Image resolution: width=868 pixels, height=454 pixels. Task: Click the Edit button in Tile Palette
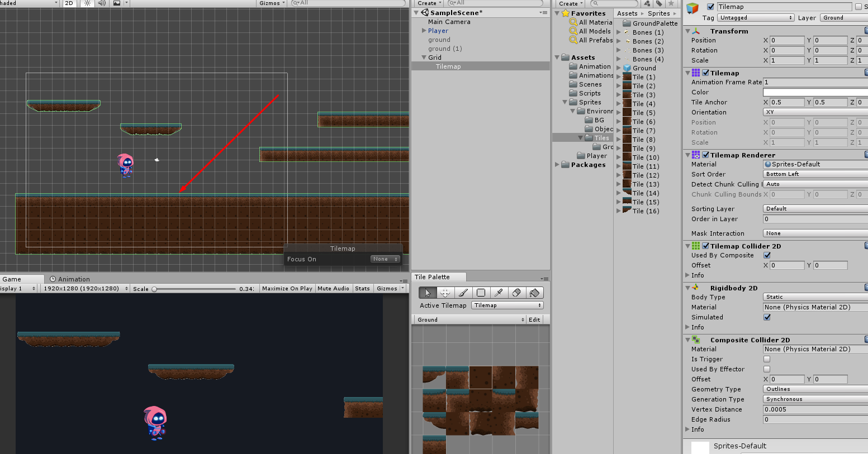[534, 319]
